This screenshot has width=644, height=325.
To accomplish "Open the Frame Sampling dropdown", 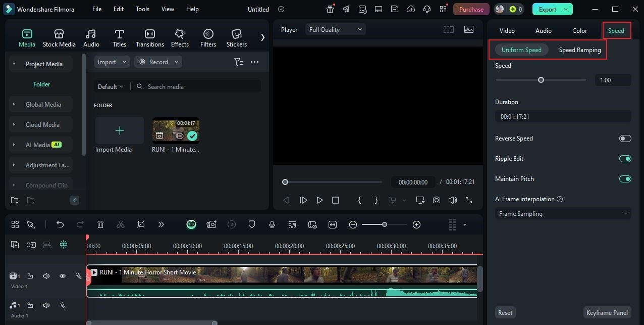I will coord(563,214).
